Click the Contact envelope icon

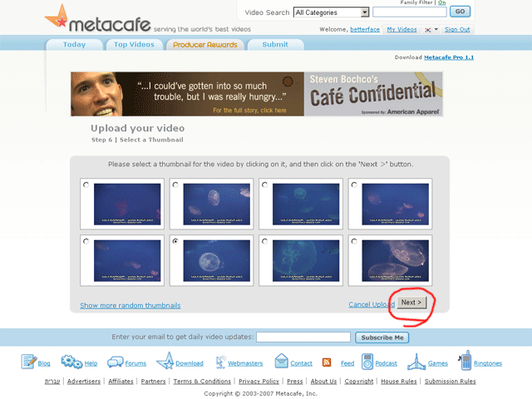281,361
